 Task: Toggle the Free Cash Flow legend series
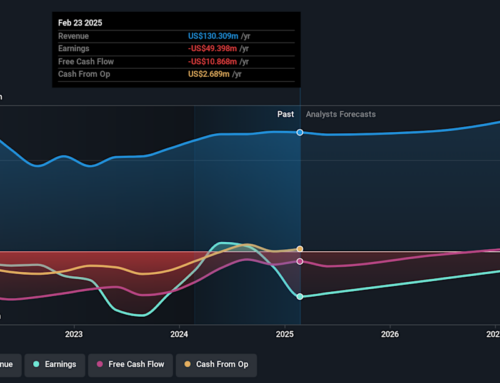click(130, 365)
